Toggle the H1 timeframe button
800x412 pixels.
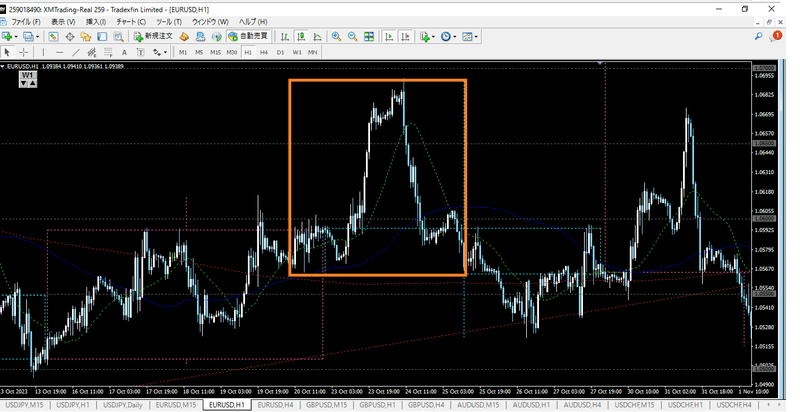(x=248, y=52)
